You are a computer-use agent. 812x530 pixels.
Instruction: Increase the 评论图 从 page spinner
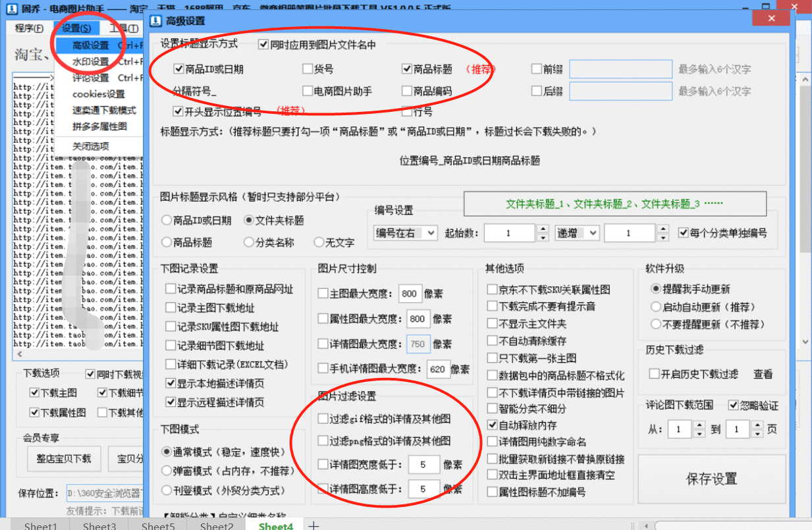(699, 426)
